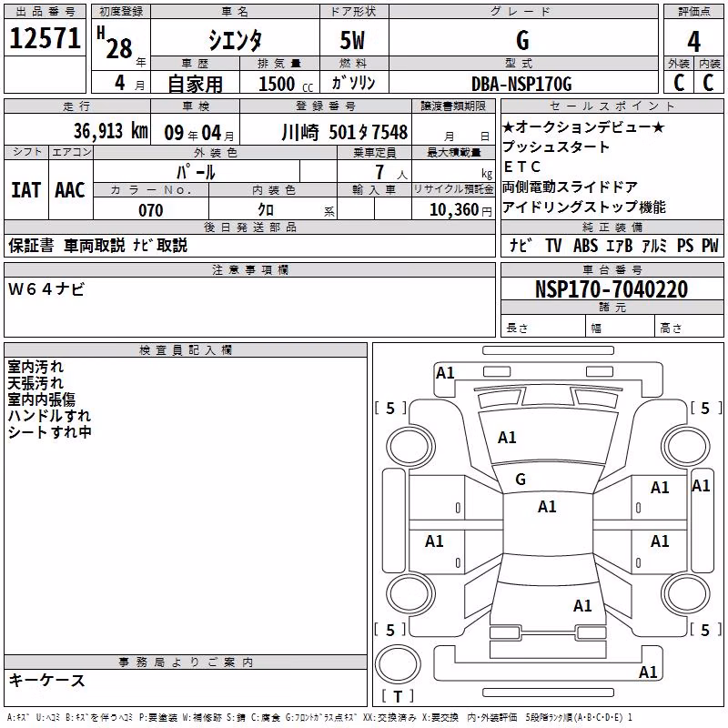Screen dimensions: 728x728
Task: Select the door type value 5W
Action: 353,40
